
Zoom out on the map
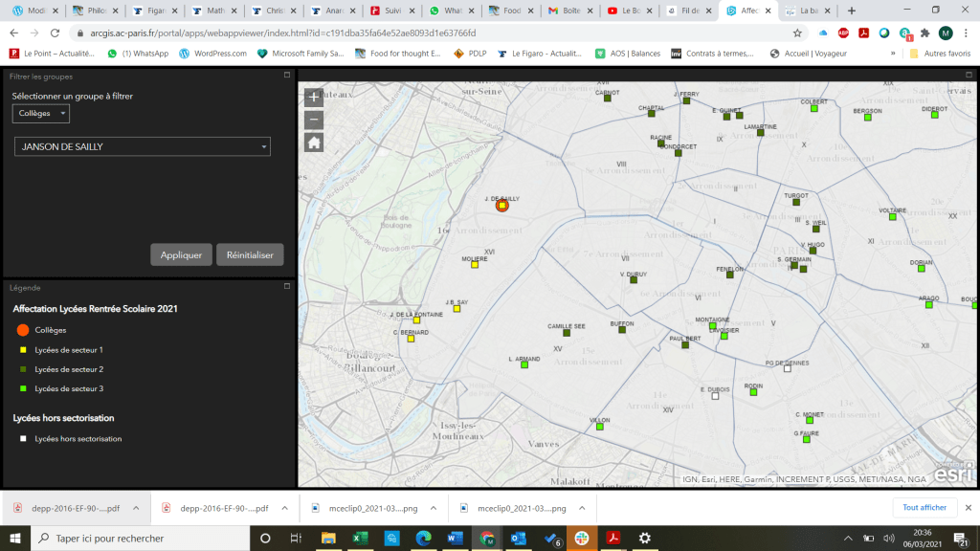314,120
